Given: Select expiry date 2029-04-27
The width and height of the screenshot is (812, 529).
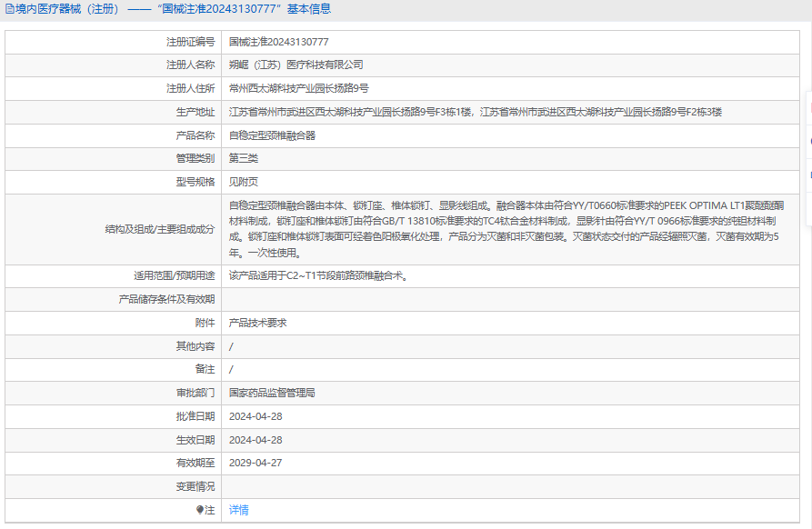Looking at the screenshot, I should [256, 463].
